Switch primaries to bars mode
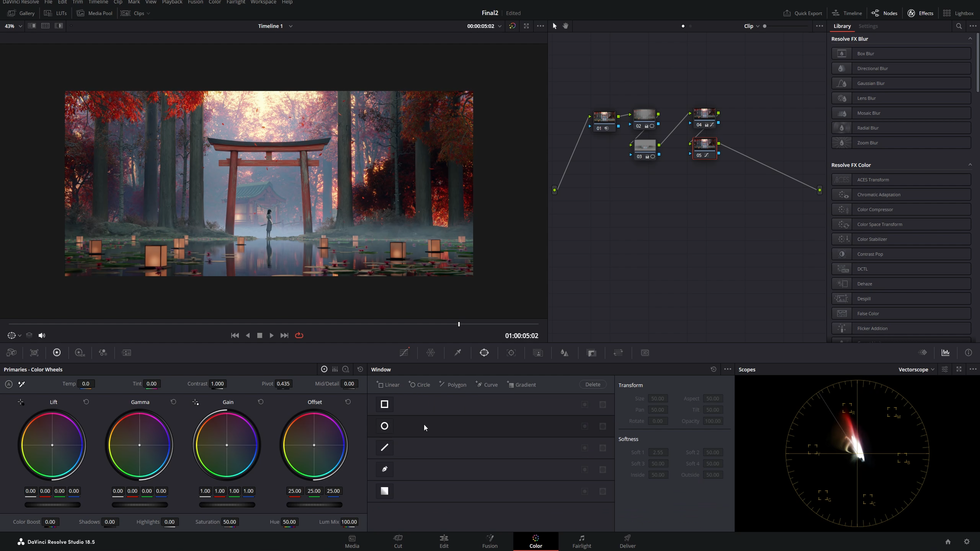 click(335, 369)
